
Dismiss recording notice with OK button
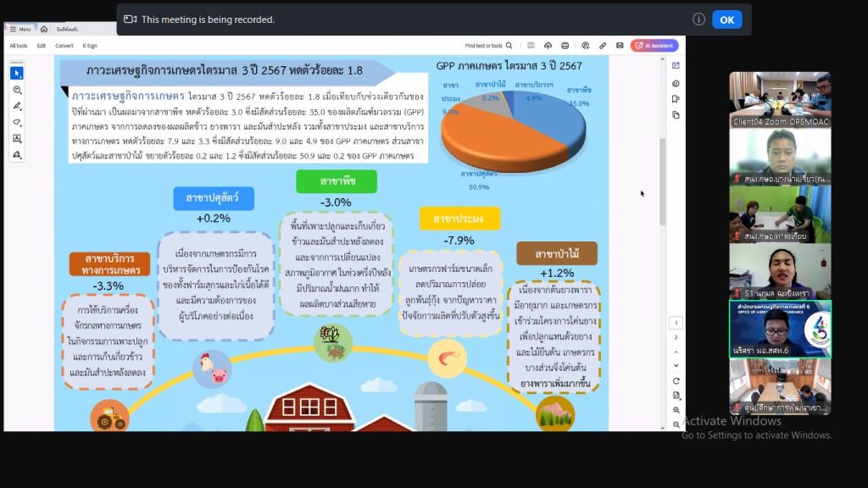coord(726,19)
